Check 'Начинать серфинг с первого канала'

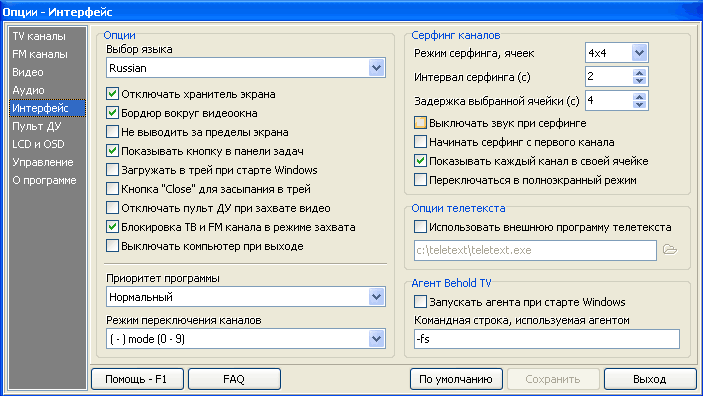(x=420, y=142)
